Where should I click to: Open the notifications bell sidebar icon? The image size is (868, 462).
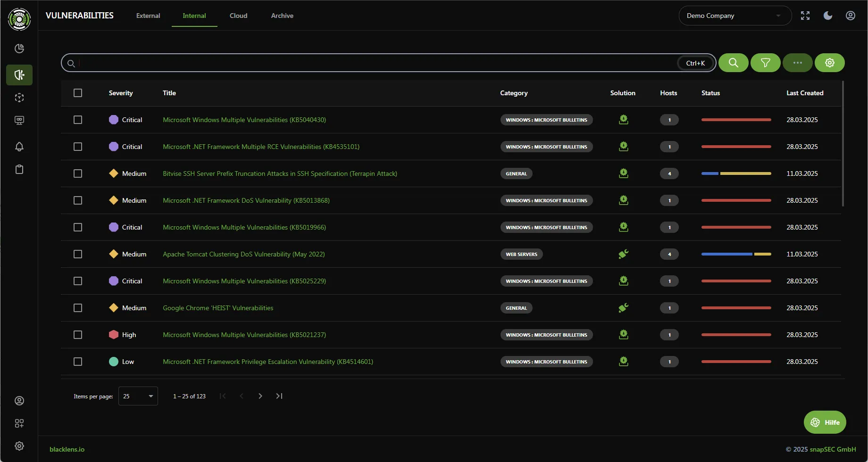pos(19,147)
